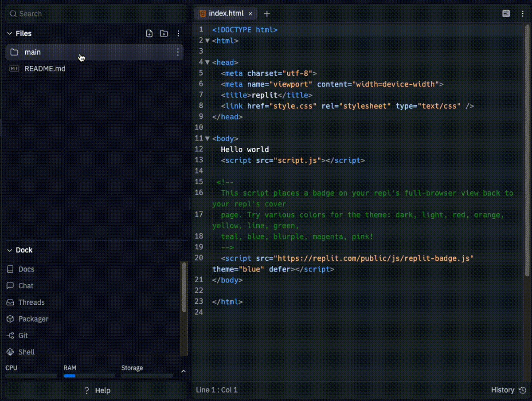The height and width of the screenshot is (401, 532).
Task: Click the Search input field
Action: click(97, 14)
